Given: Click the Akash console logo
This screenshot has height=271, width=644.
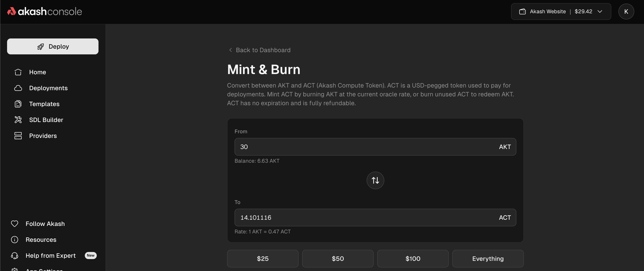Looking at the screenshot, I should [x=44, y=11].
